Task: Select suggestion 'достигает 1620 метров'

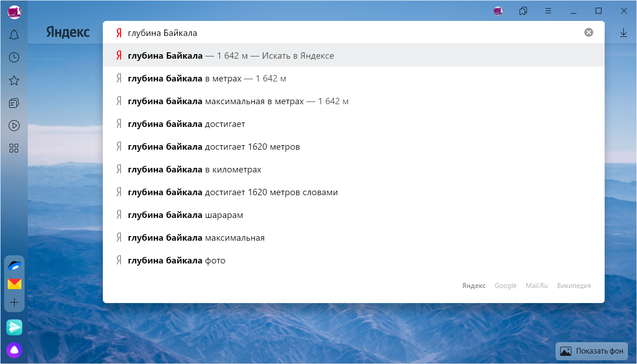Action: [x=354, y=147]
